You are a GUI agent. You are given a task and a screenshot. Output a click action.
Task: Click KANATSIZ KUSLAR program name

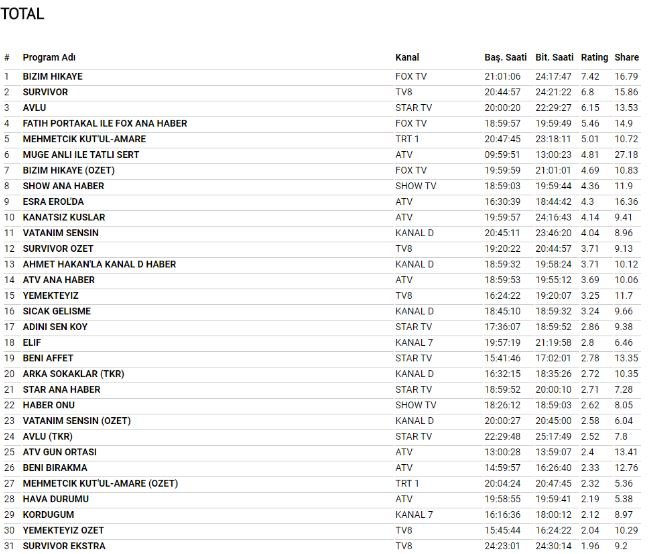(64, 218)
